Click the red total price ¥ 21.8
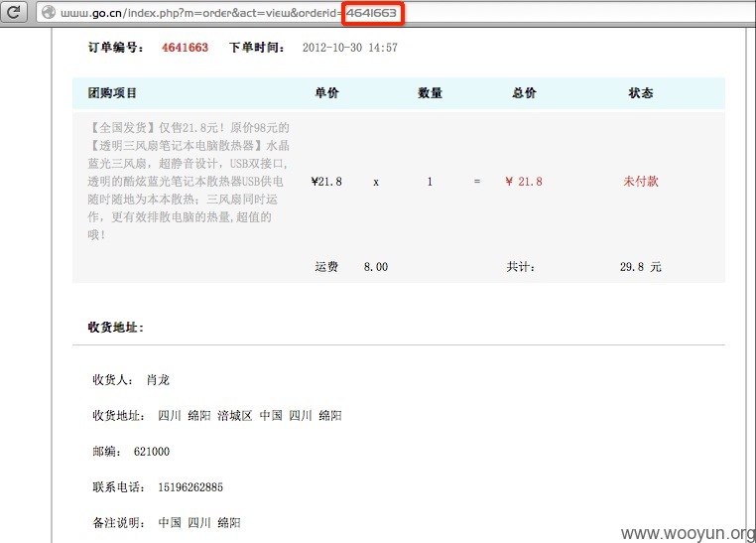756x543 pixels. click(x=524, y=182)
